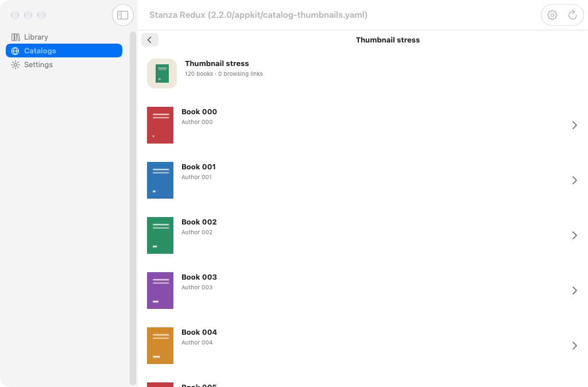Expand Book 003 via its chevron
This screenshot has width=588, height=387.
pyautogui.click(x=574, y=291)
